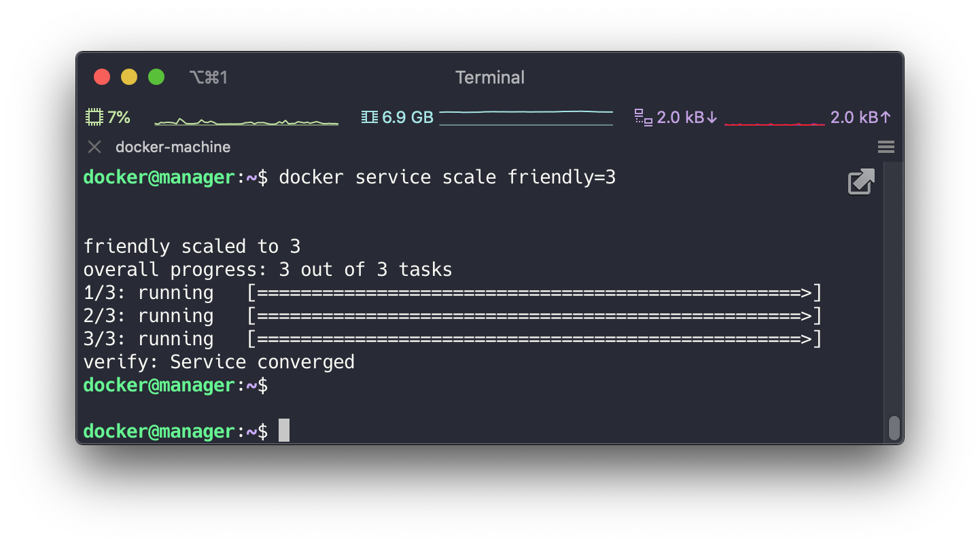Open the hamburger menu on the tab bar
The height and width of the screenshot is (545, 980).
[x=886, y=146]
